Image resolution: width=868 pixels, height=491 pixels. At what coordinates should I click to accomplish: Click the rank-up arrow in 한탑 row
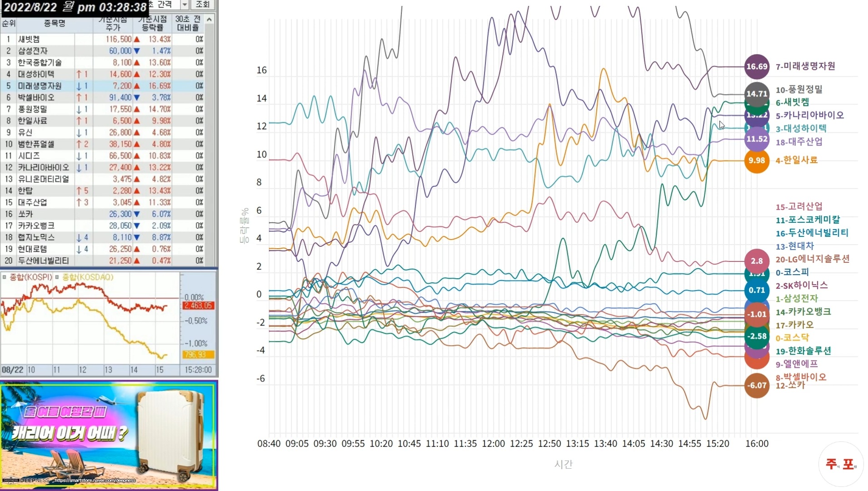click(79, 191)
